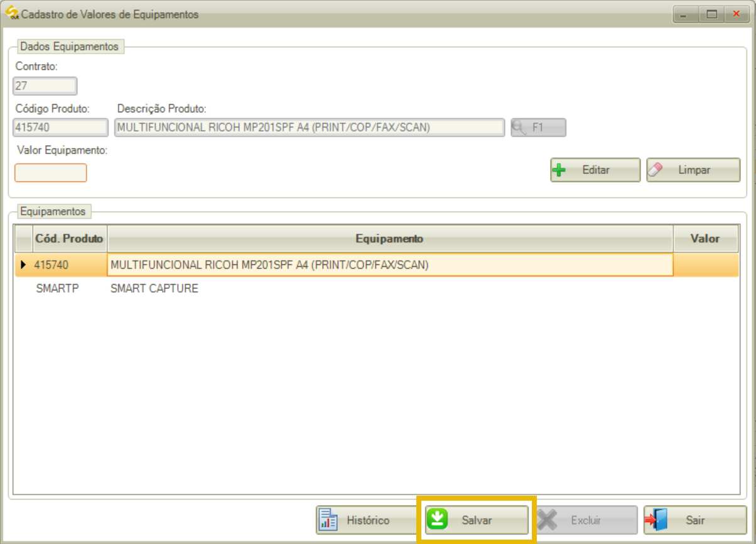
Task: Click SMART CAPTURE equipment cell
Action: (390, 289)
